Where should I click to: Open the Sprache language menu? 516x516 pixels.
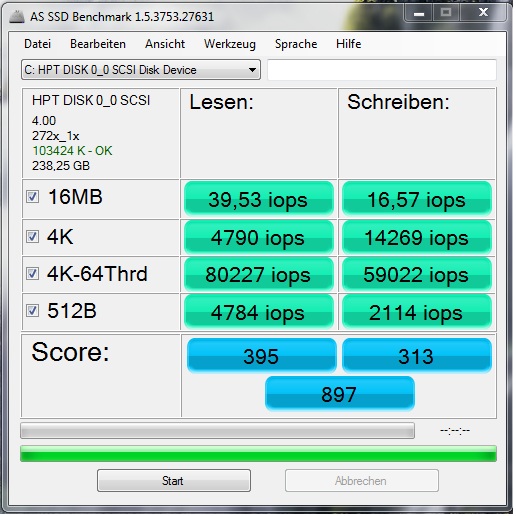tap(296, 44)
